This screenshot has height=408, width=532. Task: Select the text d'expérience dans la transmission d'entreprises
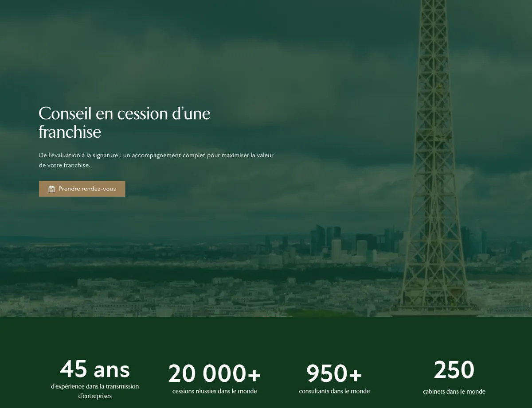pos(94,391)
